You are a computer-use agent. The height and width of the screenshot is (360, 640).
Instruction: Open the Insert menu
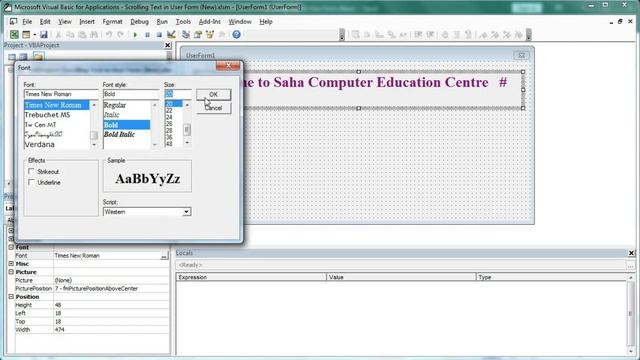click(x=87, y=22)
